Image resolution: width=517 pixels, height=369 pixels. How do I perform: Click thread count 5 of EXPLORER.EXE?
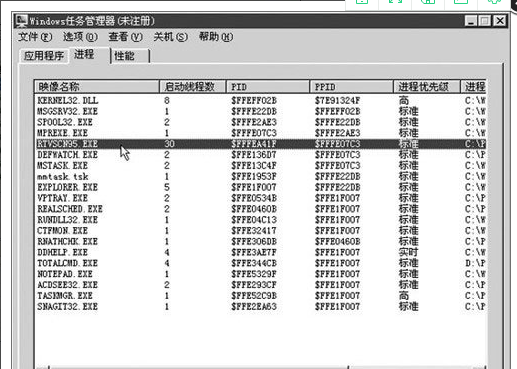click(167, 187)
